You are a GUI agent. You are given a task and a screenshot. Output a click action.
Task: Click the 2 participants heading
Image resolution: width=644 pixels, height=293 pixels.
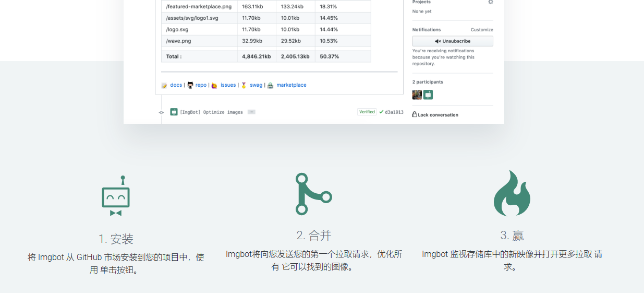[428, 82]
